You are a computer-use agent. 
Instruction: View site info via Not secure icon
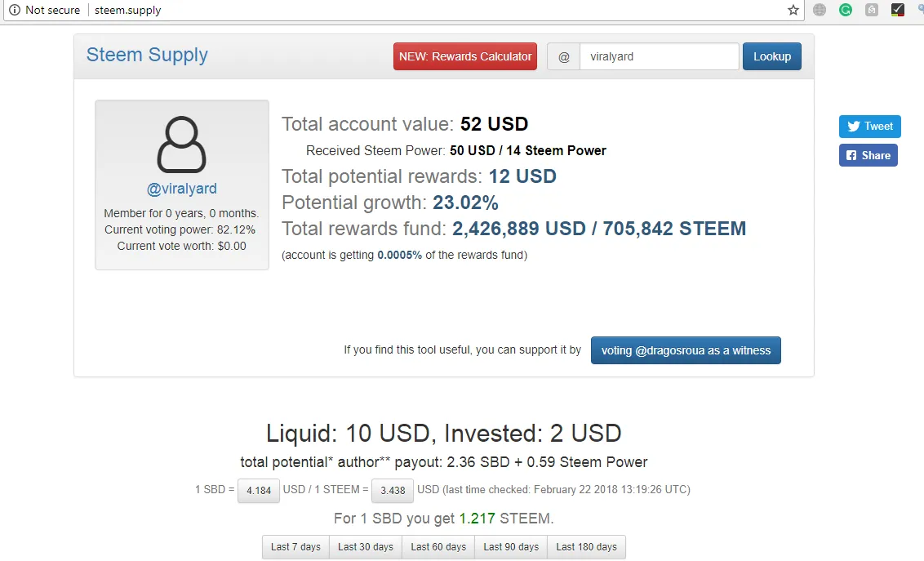tap(15, 10)
